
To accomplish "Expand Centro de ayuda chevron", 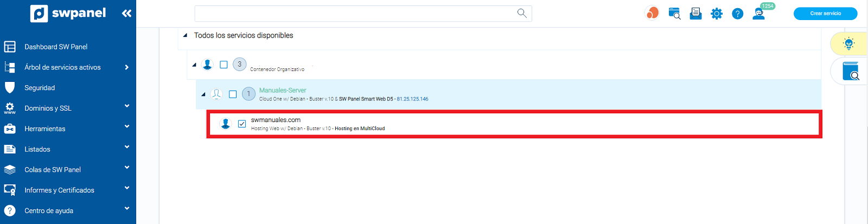I will [x=127, y=208].
